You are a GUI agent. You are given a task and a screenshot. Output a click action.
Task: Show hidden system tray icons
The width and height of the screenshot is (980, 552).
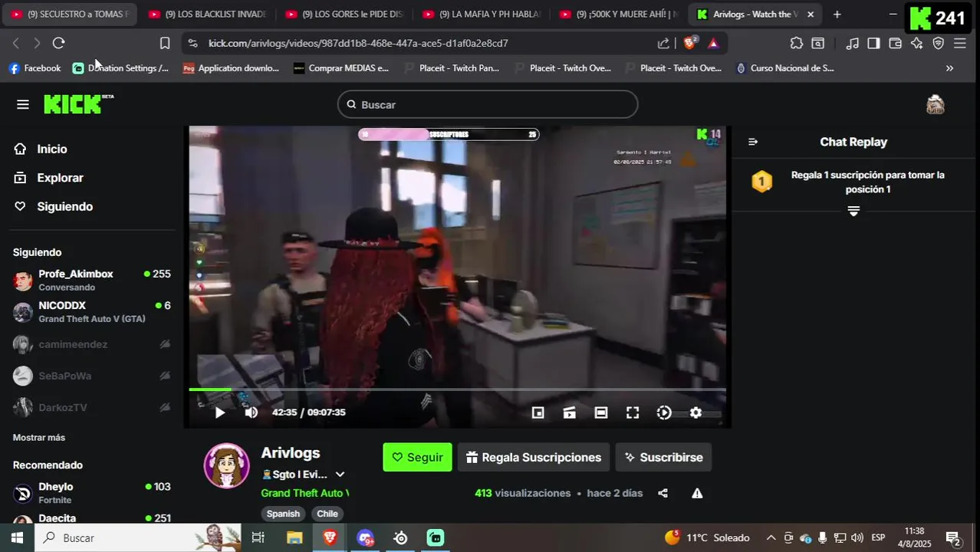tap(771, 537)
